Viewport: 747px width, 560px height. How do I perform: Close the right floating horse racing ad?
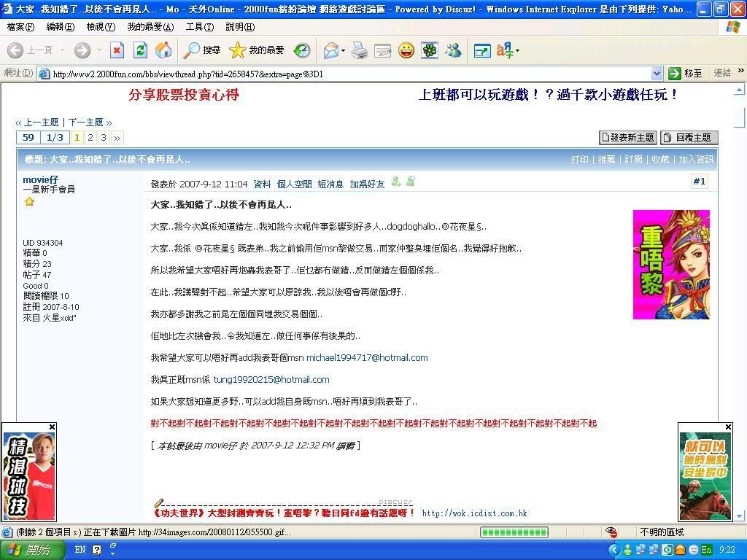(728, 427)
